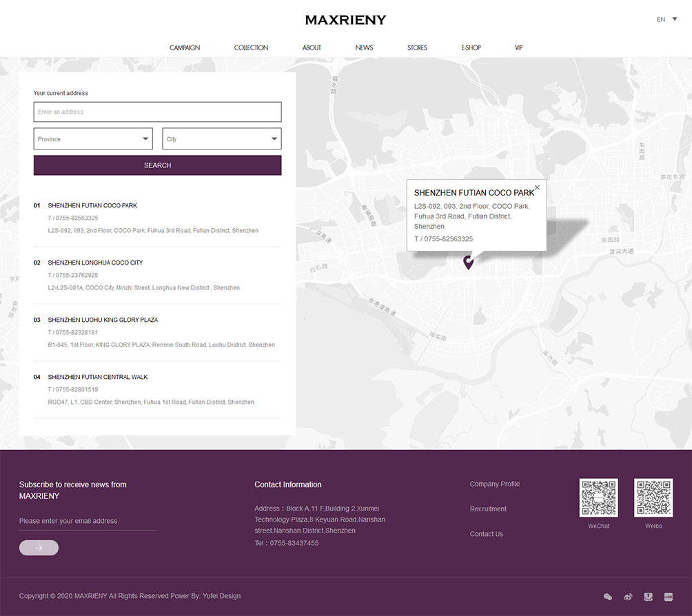The image size is (692, 616).
Task: Click the Weibo QR code image
Action: tap(653, 497)
